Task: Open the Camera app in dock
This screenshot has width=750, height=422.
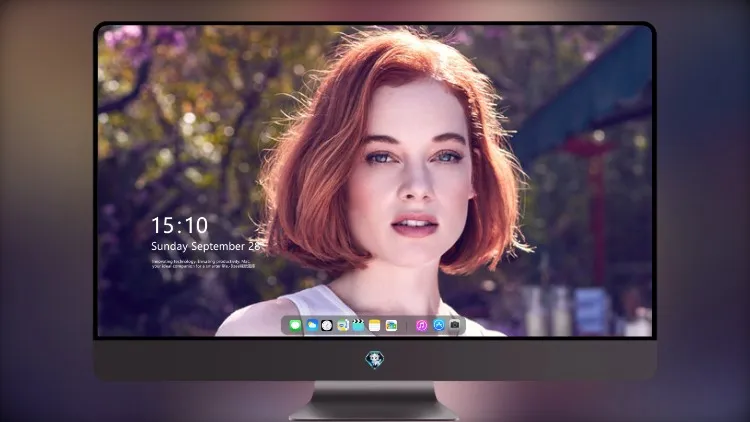Action: pos(455,325)
